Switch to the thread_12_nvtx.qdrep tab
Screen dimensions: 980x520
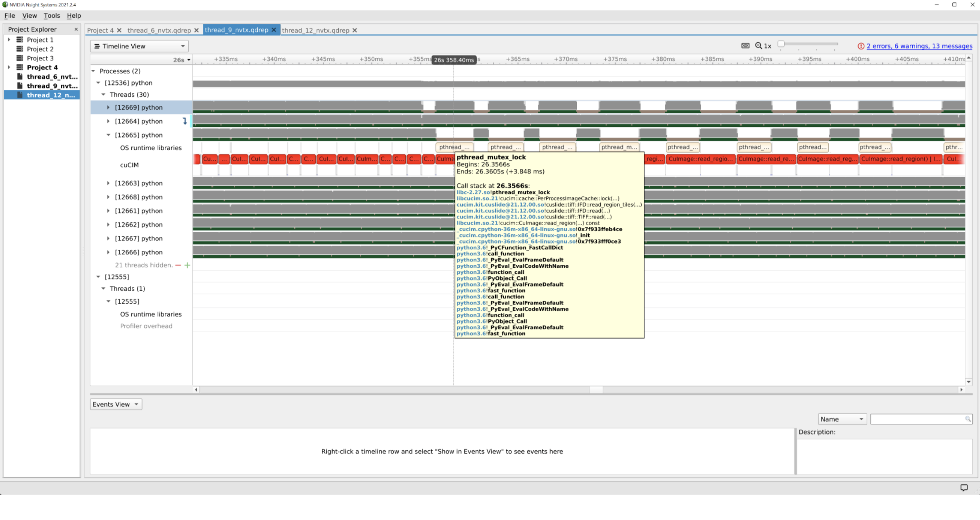316,31
